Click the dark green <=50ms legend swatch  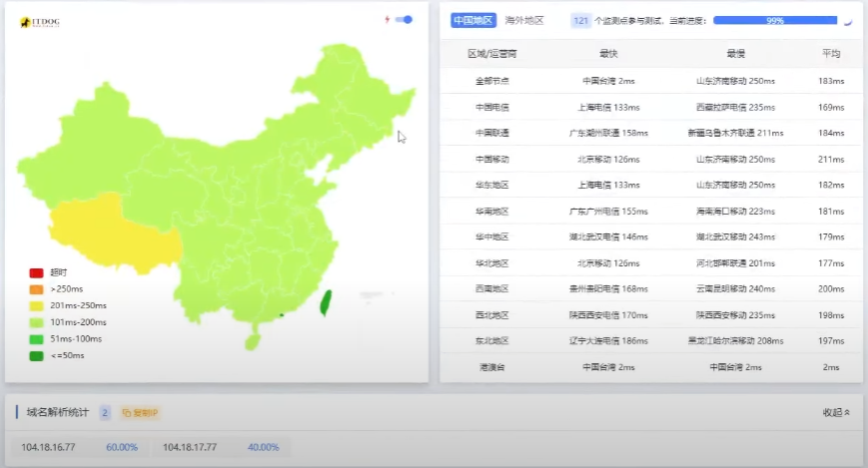point(36,355)
